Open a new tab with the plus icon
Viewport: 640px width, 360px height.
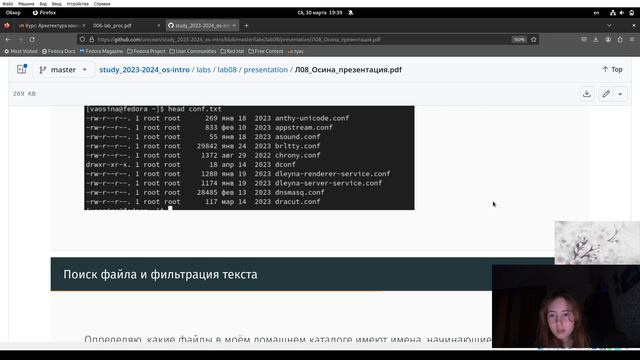tap(246, 26)
